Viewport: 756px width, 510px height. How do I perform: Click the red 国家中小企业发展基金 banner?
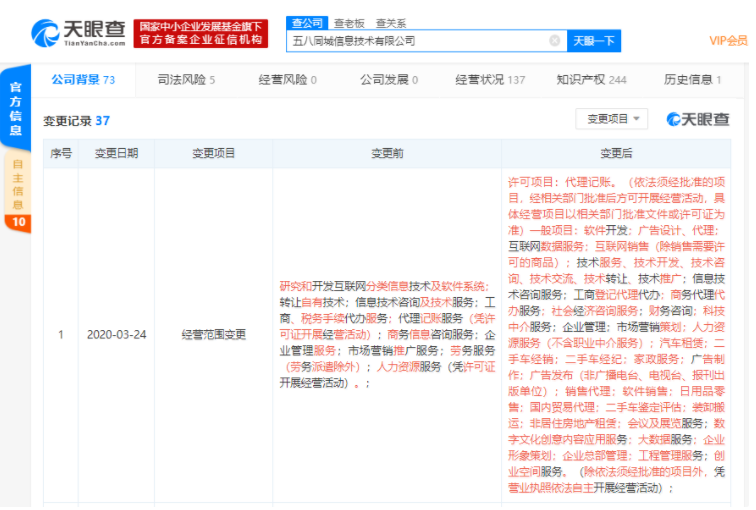[201, 33]
